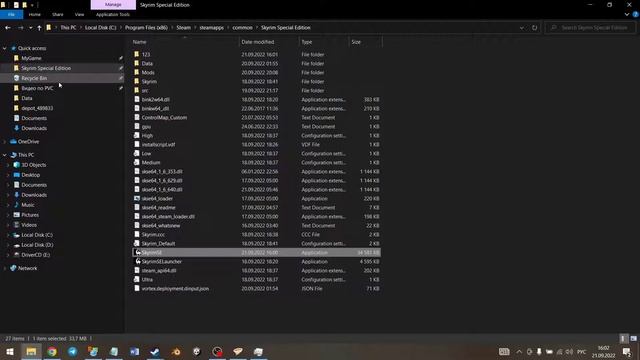640x360 pixels.
Task: Switch to details view in status bar
Action: coord(623,338)
